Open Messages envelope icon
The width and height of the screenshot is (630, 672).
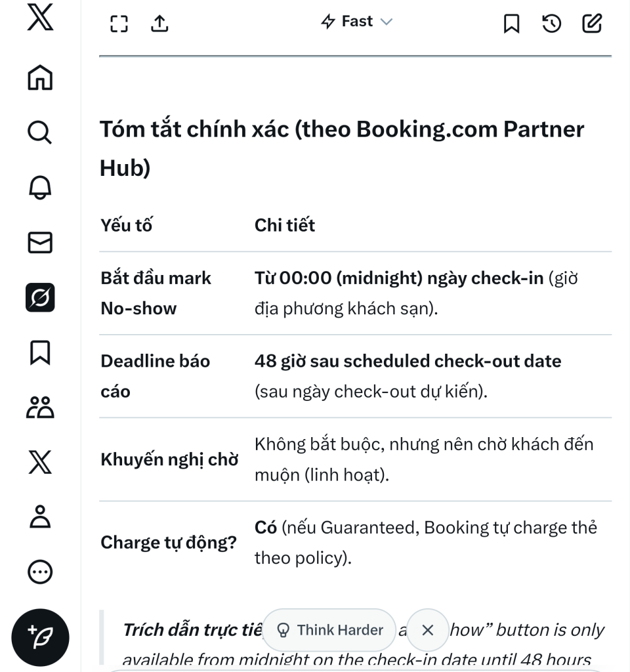point(40,243)
